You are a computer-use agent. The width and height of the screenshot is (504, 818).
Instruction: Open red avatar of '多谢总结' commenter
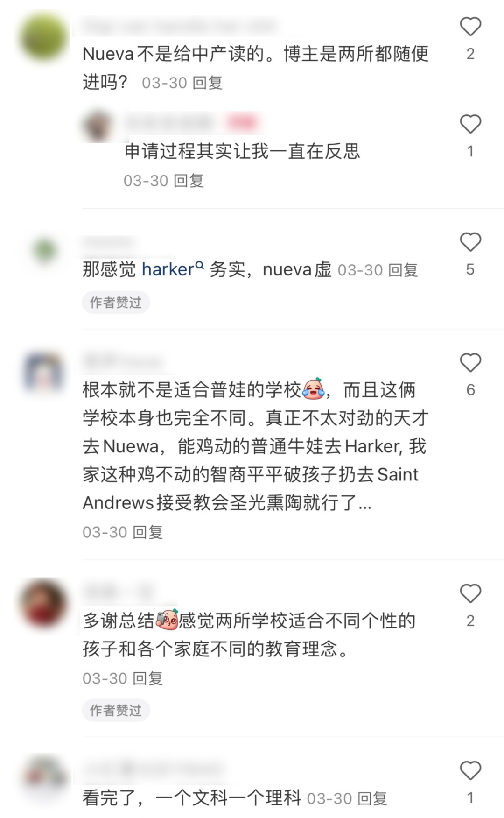click(x=44, y=603)
